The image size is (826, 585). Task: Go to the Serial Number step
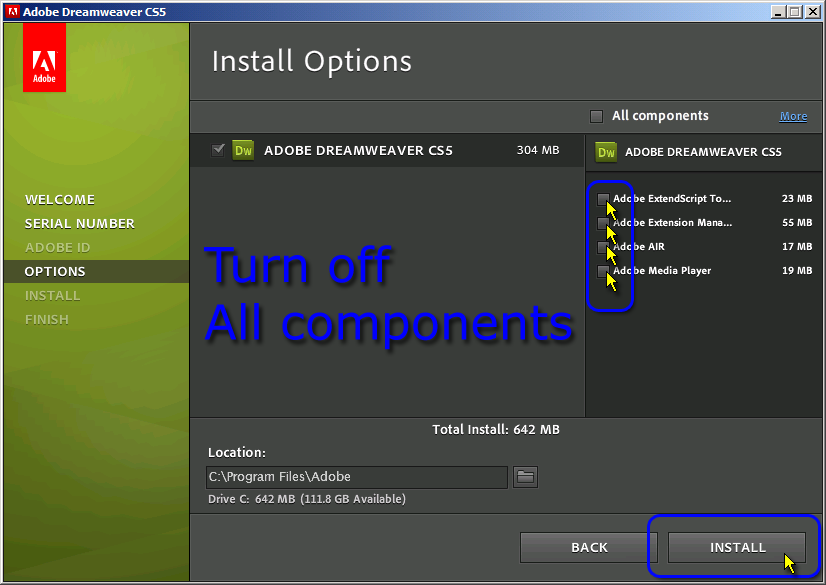click(x=80, y=224)
